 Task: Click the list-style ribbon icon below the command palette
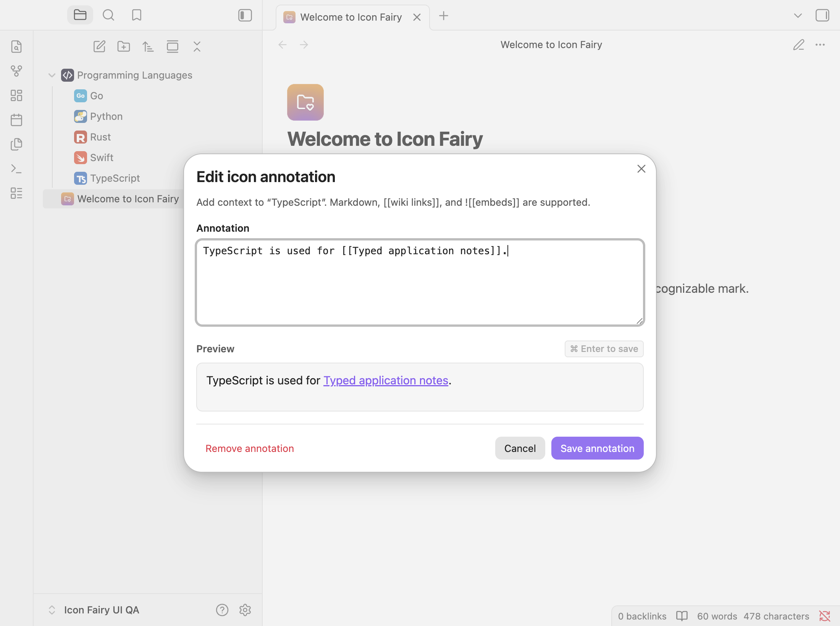click(x=16, y=193)
